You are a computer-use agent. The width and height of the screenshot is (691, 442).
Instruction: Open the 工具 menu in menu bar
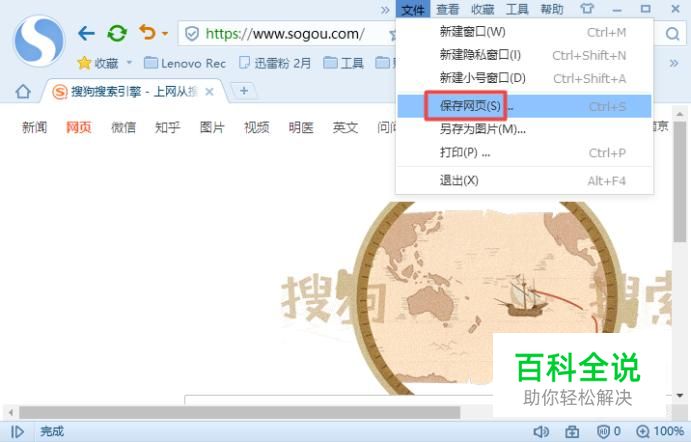pos(517,9)
